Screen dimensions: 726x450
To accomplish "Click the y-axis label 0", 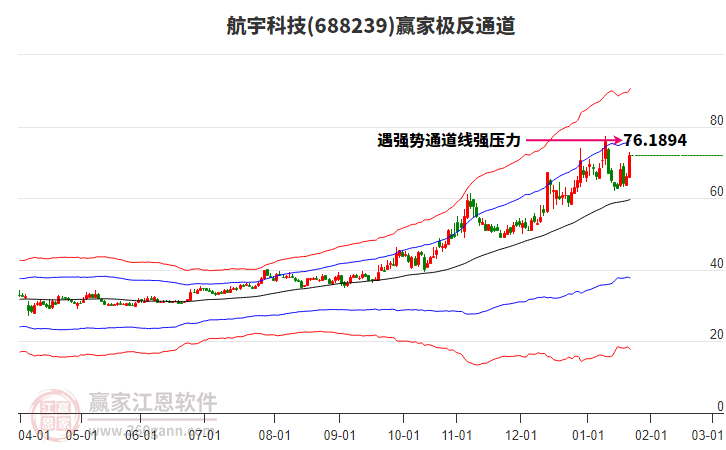I will point(720,406).
